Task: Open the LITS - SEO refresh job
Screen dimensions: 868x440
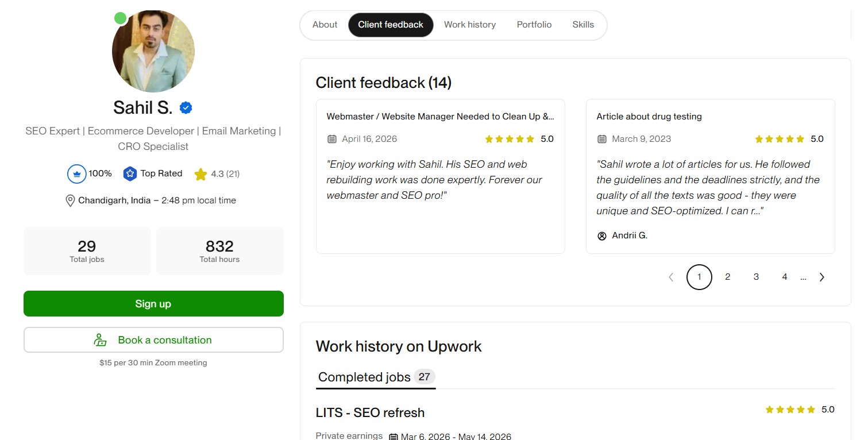Action: click(x=370, y=412)
